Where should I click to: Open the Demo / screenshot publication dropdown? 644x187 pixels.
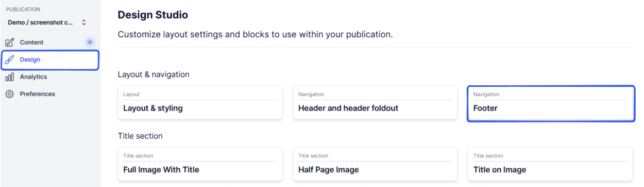coord(47,23)
